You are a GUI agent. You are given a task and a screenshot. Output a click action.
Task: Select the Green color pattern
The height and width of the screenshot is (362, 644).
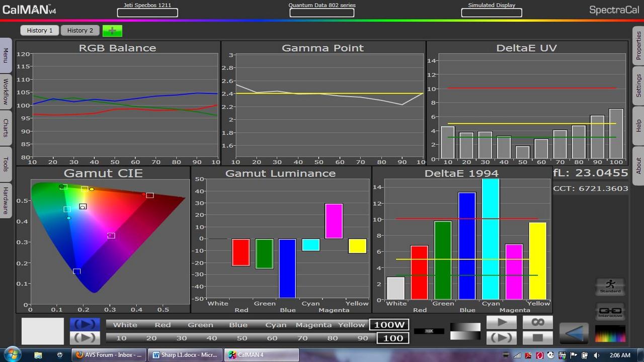coord(200,325)
